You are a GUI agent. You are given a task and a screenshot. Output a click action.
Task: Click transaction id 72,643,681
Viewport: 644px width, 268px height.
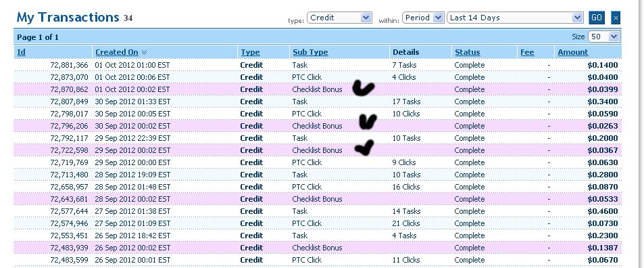69,199
